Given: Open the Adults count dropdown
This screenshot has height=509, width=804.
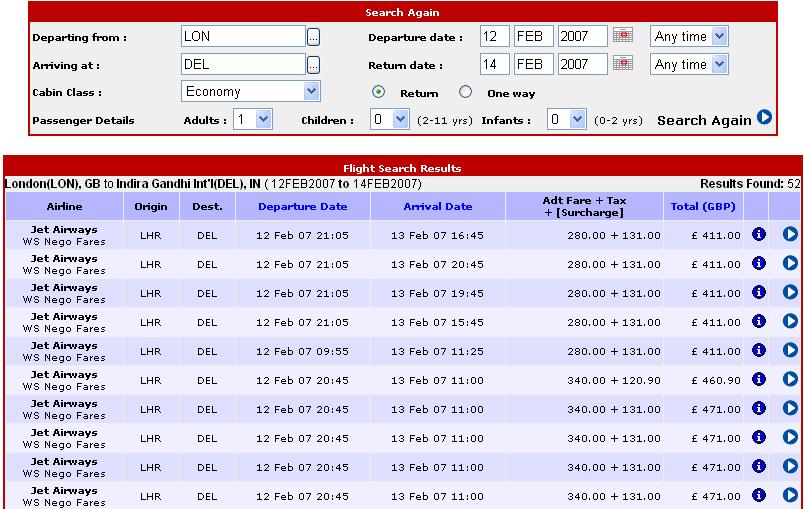Looking at the screenshot, I should [x=264, y=119].
